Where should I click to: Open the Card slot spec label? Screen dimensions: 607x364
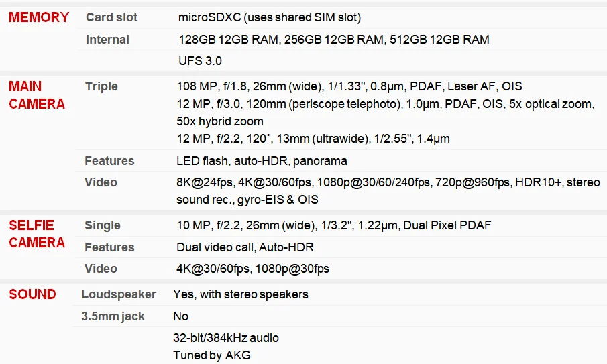[111, 17]
